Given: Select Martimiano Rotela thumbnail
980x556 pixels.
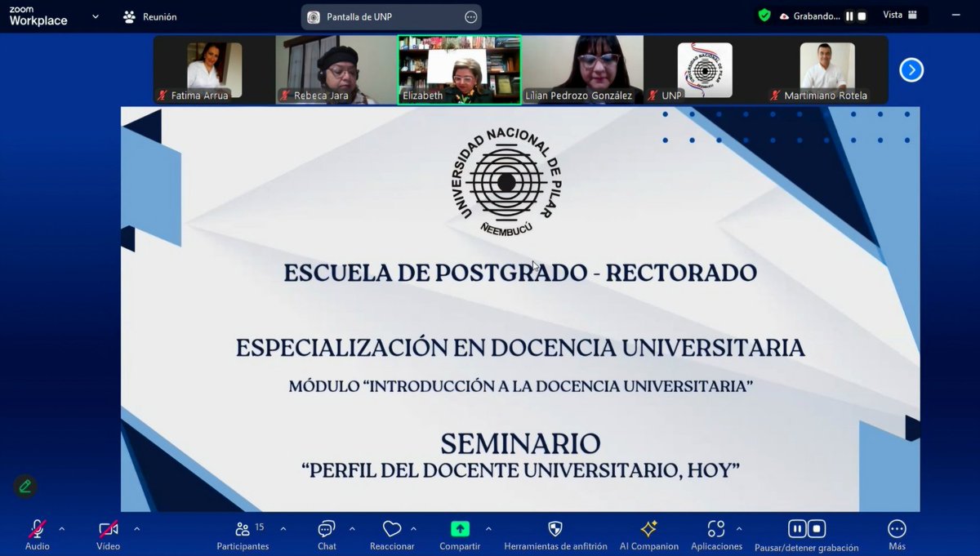Looking at the screenshot, I should click(827, 70).
